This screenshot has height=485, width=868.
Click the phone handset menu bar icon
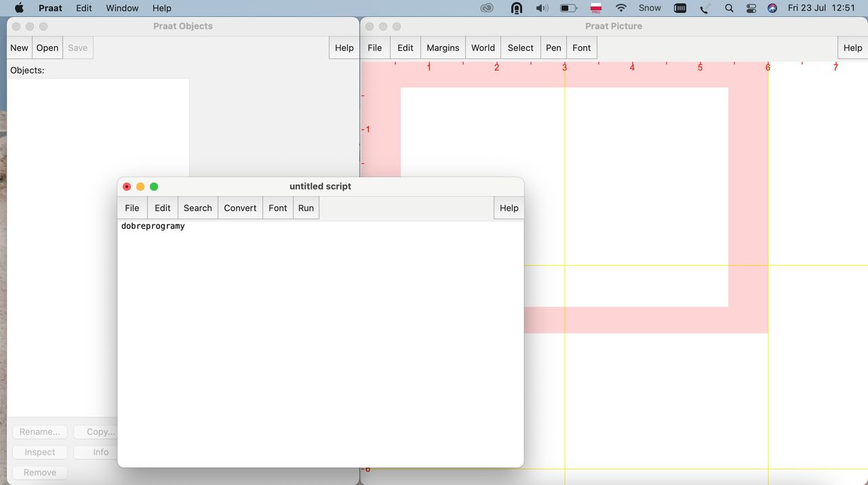tap(705, 8)
